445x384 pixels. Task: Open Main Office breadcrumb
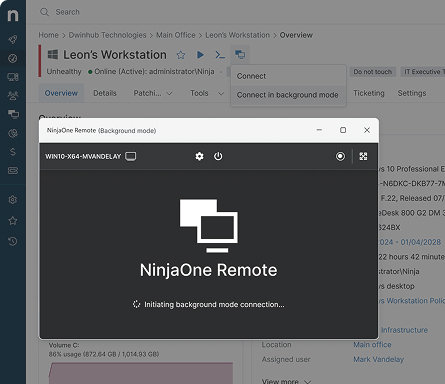tap(176, 35)
